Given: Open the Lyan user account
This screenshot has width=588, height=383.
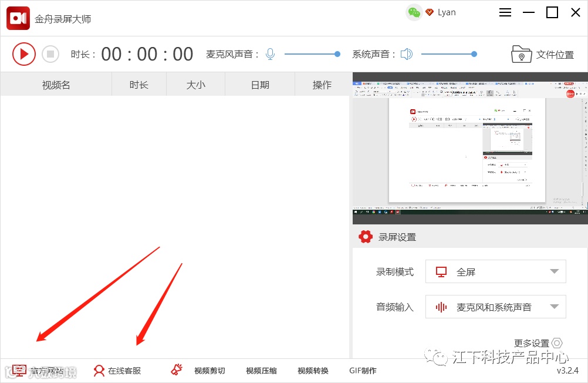Looking at the screenshot, I should (447, 12).
